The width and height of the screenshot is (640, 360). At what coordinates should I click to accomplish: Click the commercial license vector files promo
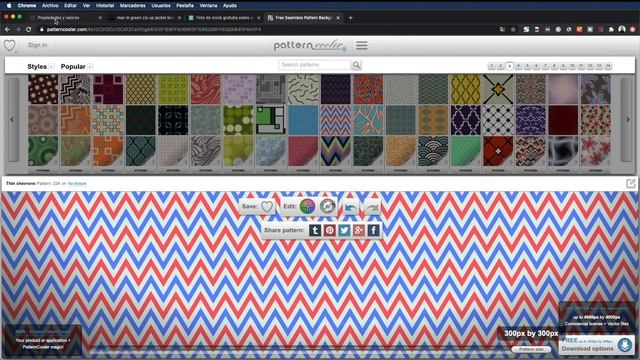(x=597, y=318)
